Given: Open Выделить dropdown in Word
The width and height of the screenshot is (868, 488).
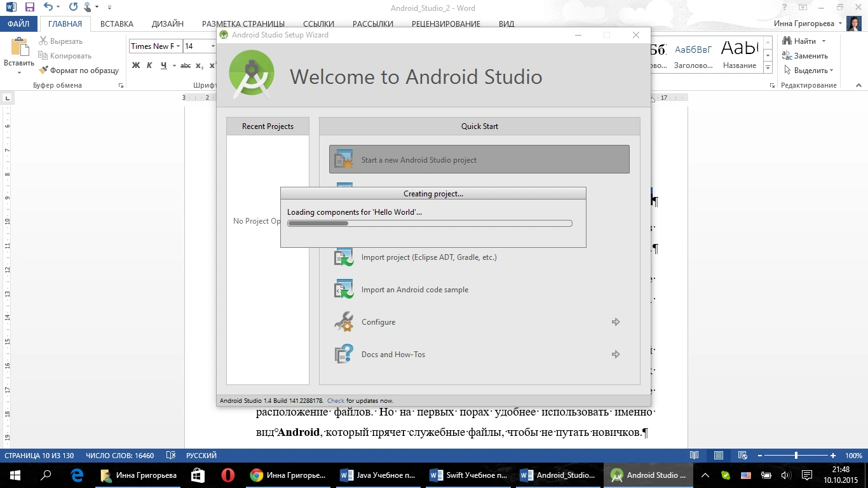Looking at the screenshot, I should (x=810, y=71).
